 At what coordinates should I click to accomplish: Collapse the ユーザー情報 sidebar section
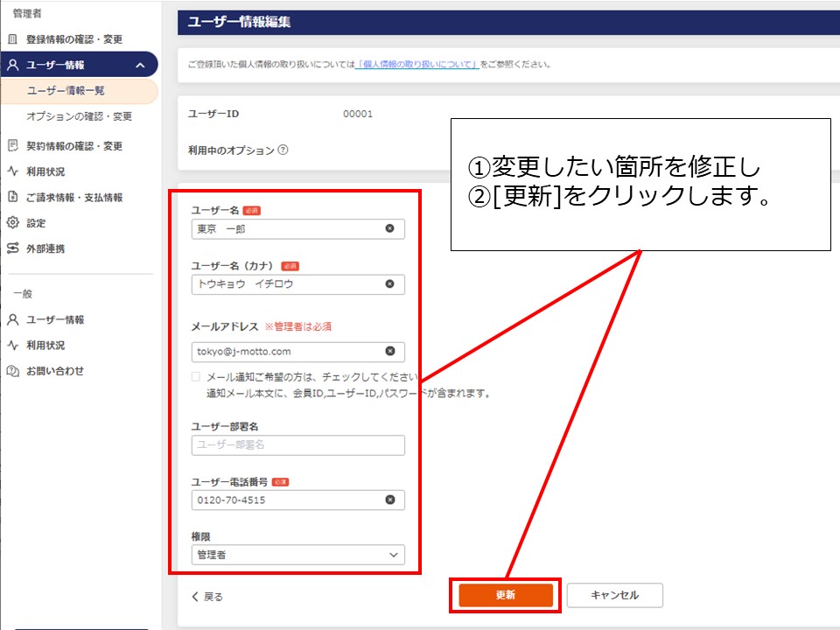pos(140,65)
